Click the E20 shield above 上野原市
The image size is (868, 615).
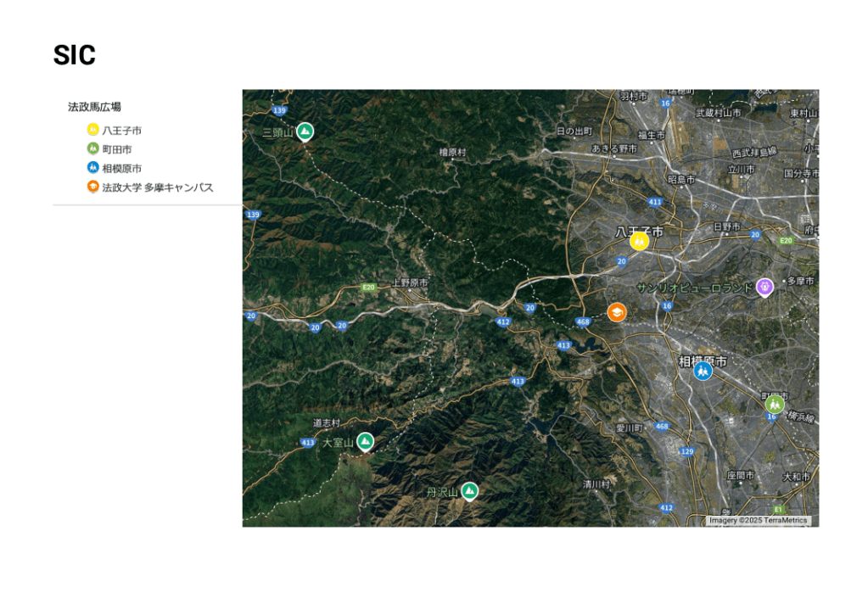click(368, 288)
